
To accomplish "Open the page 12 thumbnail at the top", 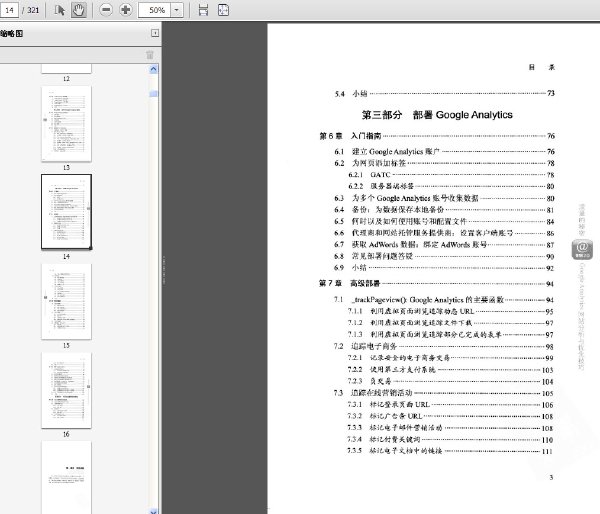I will click(x=66, y=69).
